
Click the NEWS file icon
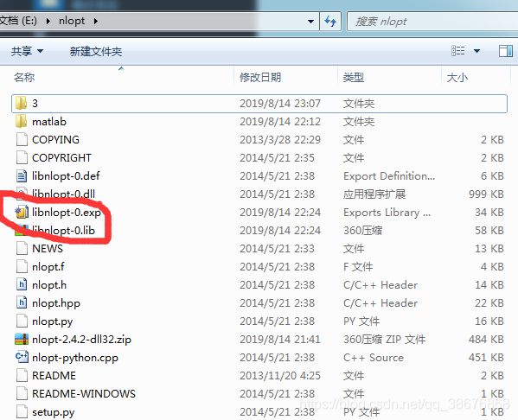pos(22,249)
